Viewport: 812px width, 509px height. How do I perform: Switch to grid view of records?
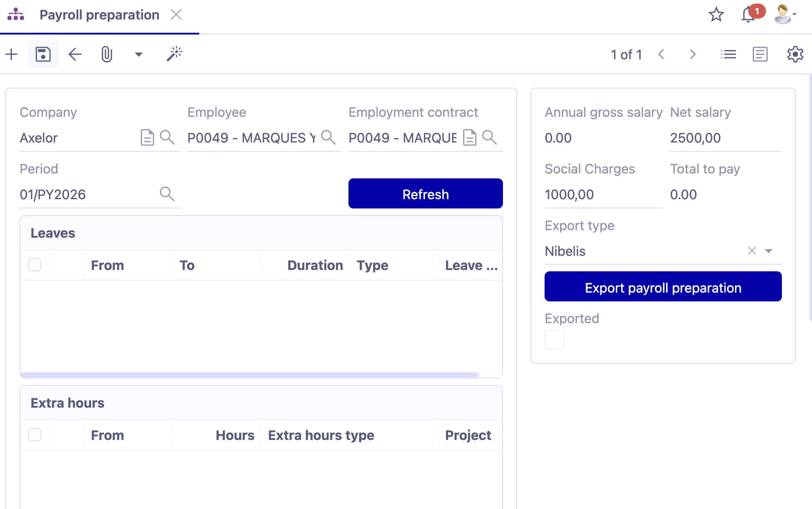click(728, 54)
